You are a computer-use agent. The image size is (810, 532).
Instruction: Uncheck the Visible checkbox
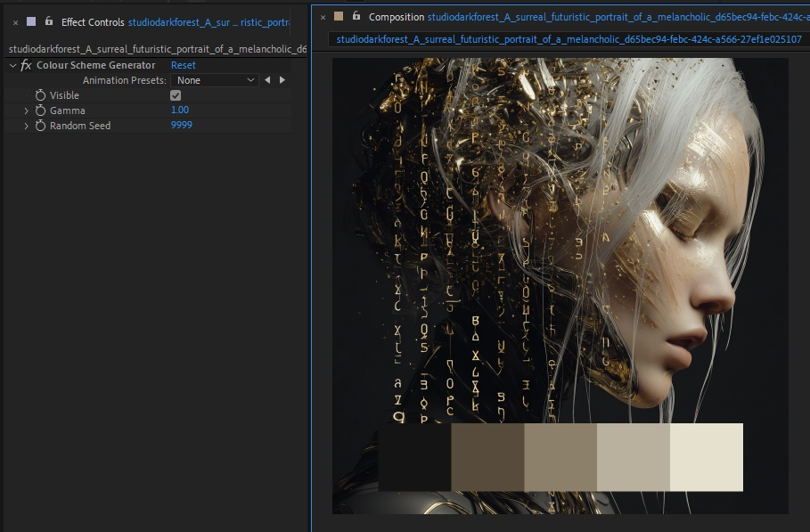point(176,95)
